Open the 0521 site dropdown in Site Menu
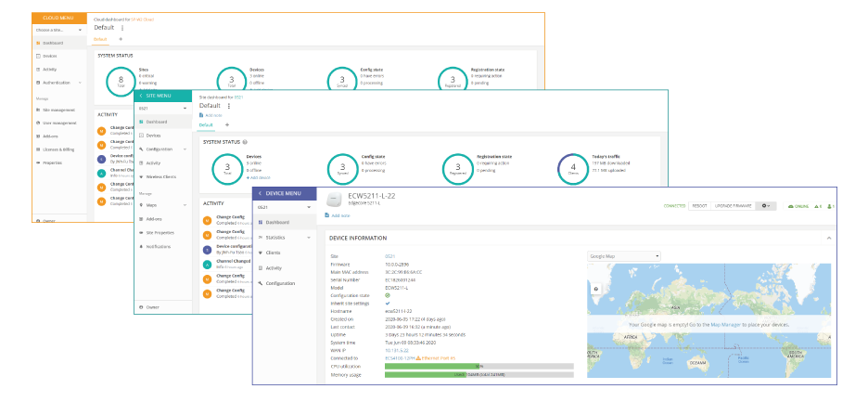 (163, 108)
